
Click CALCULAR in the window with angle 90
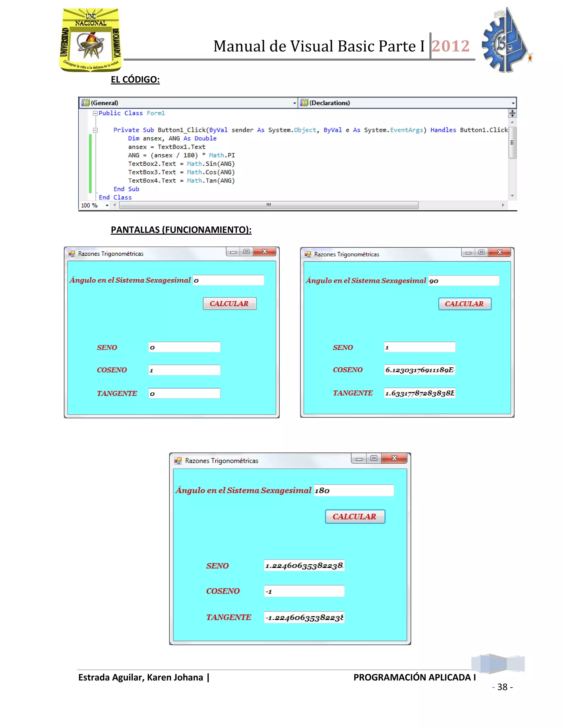465,304
